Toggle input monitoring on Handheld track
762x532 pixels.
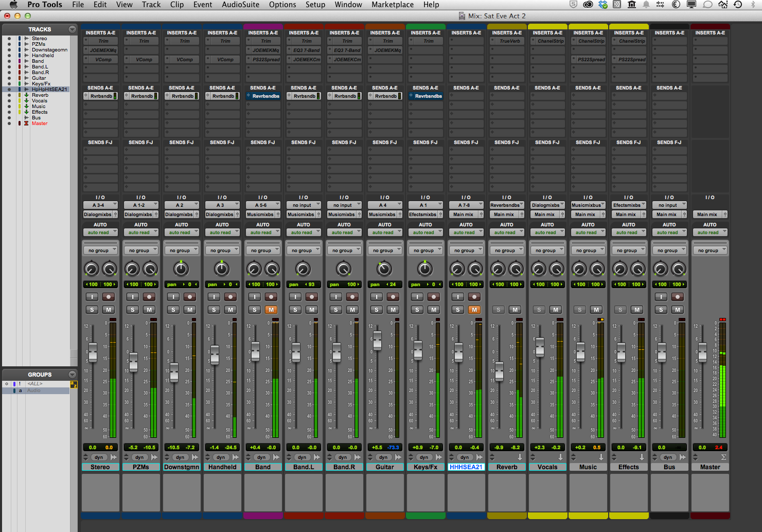click(214, 297)
